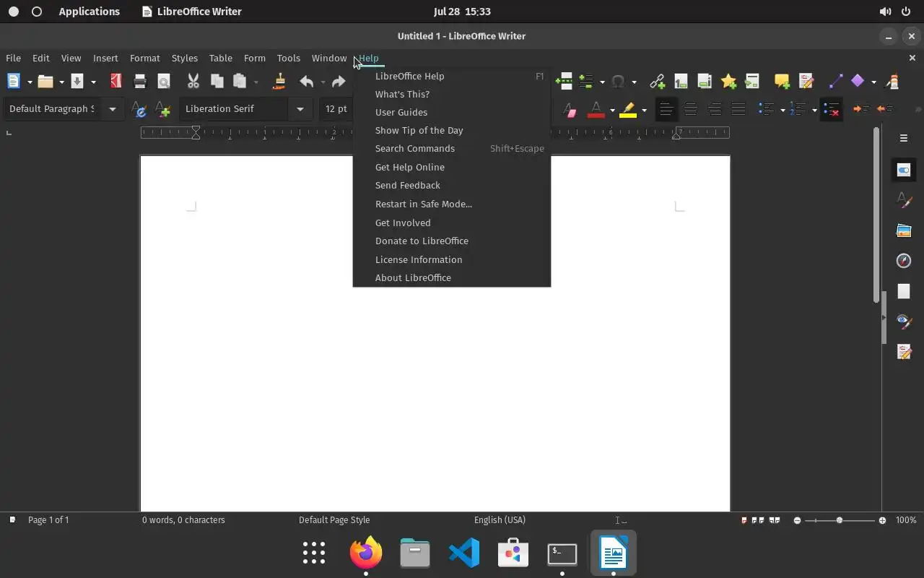The image size is (924, 578).
Task: Click the Insert Bookmark star icon
Action: tap(728, 82)
